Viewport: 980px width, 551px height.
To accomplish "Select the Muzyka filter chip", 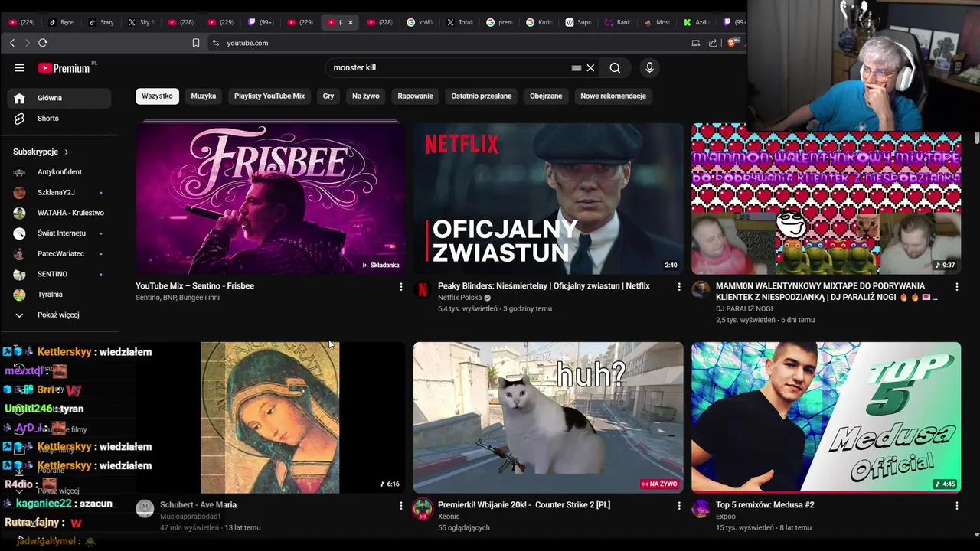I will pyautogui.click(x=204, y=96).
